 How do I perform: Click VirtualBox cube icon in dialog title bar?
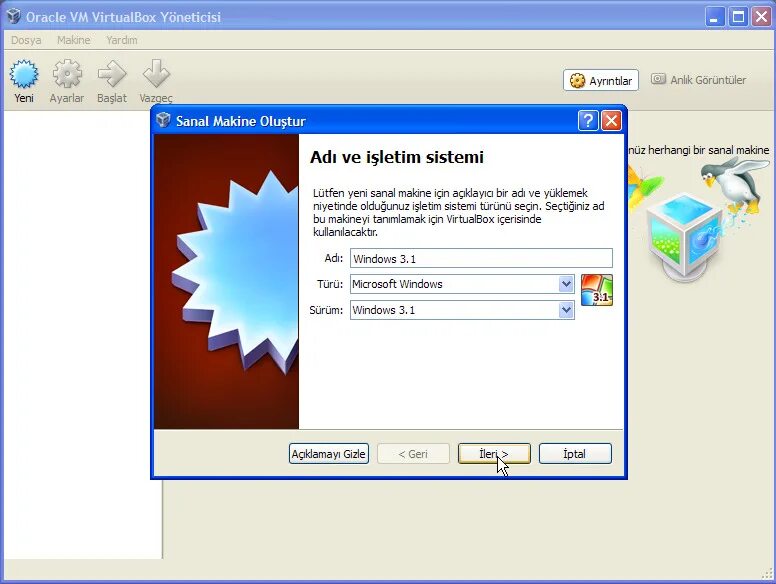click(163, 120)
